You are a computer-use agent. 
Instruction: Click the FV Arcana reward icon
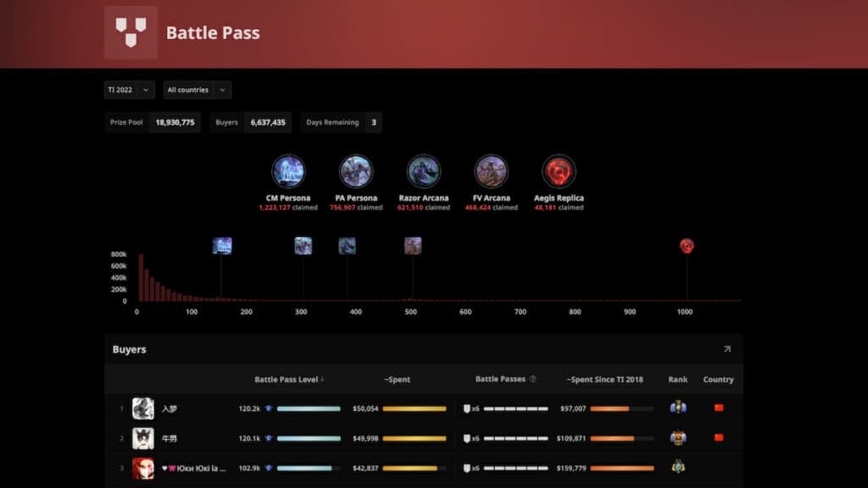pyautogui.click(x=492, y=171)
